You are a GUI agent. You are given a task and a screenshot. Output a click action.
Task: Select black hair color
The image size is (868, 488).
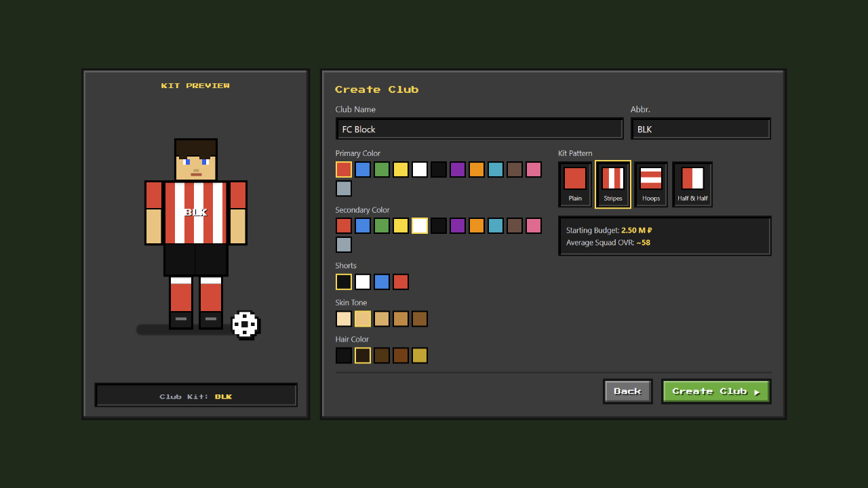(x=344, y=355)
